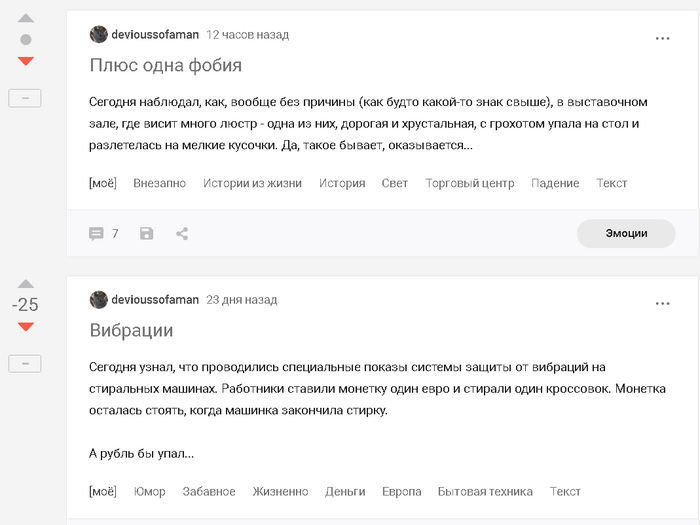Screen dimensions: 700x525
Task: Downvote the "Вибрации" post
Action: 26,327
